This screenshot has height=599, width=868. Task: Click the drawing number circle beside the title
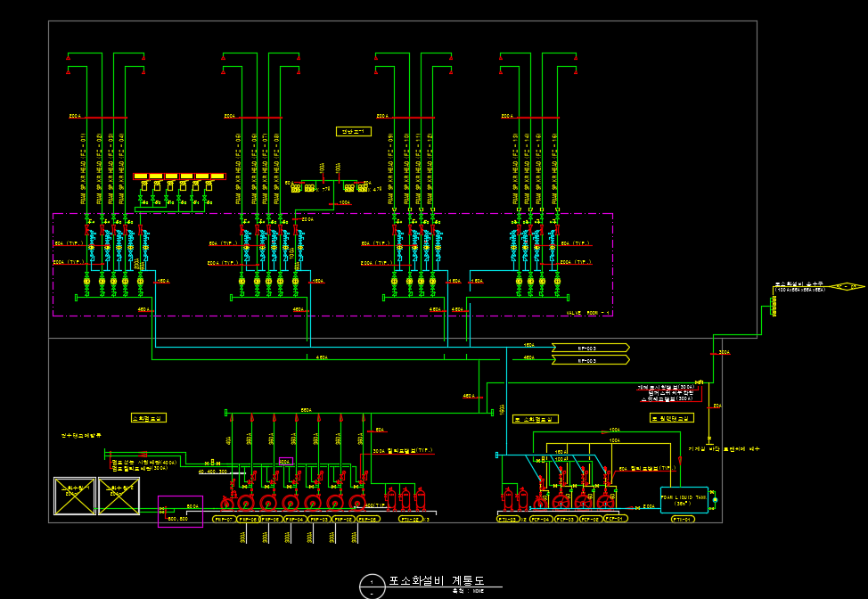tap(372, 587)
